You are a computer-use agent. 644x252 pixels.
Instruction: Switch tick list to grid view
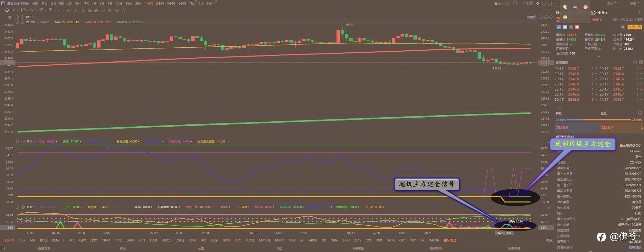641,62
